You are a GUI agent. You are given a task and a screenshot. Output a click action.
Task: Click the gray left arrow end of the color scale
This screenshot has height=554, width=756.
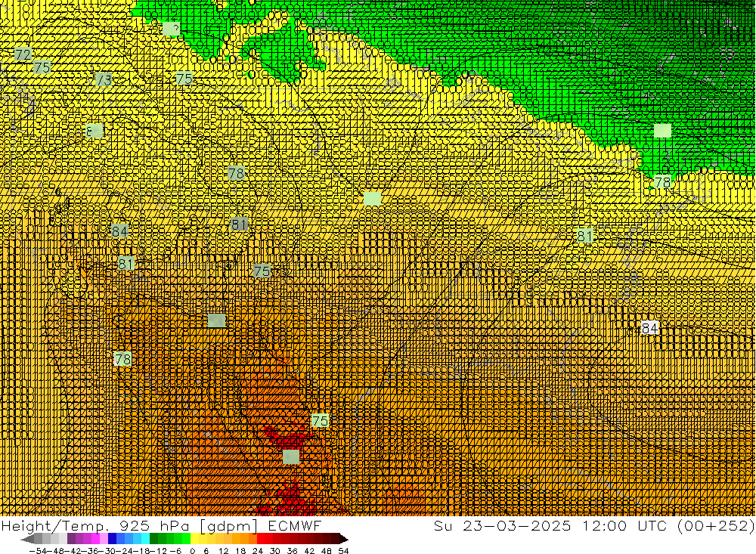coord(27,539)
